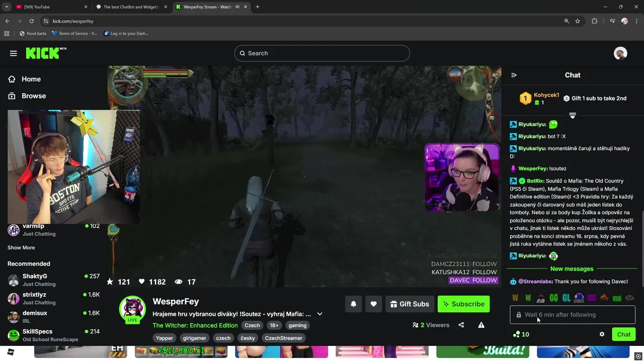Open the Chrome three-dot menu
The image size is (644, 362).
click(x=637, y=21)
